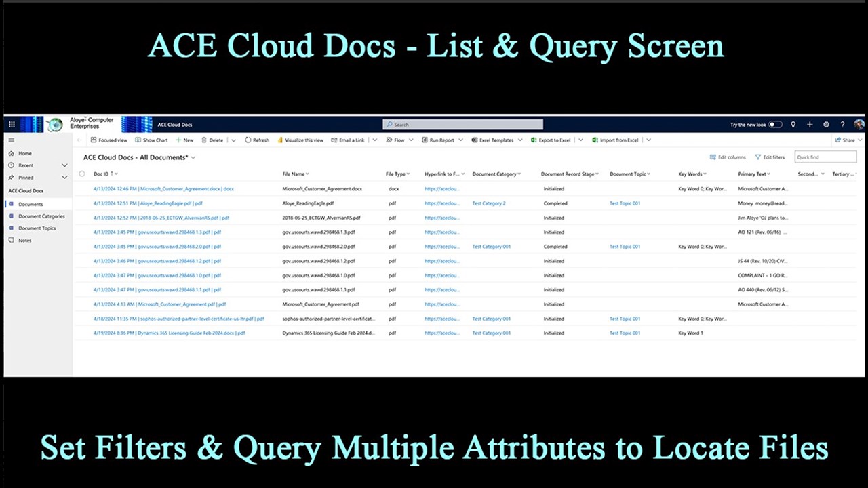Open the Aloye_ReadingEagle.pdf Doc ID link
Image resolution: width=868 pixels, height=488 pixels.
click(x=148, y=203)
